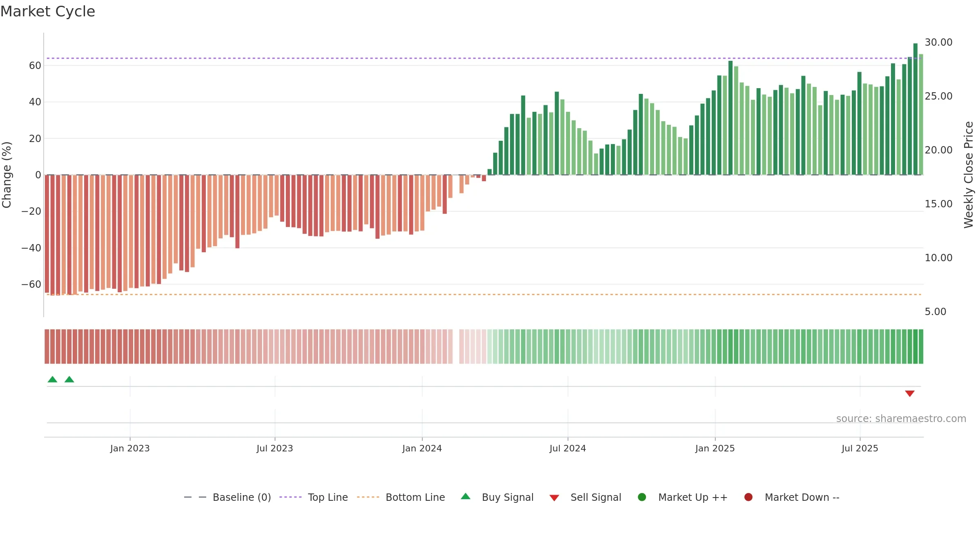The height and width of the screenshot is (551, 980).
Task: Click the last green heatmap strip cell
Action: [x=921, y=347]
